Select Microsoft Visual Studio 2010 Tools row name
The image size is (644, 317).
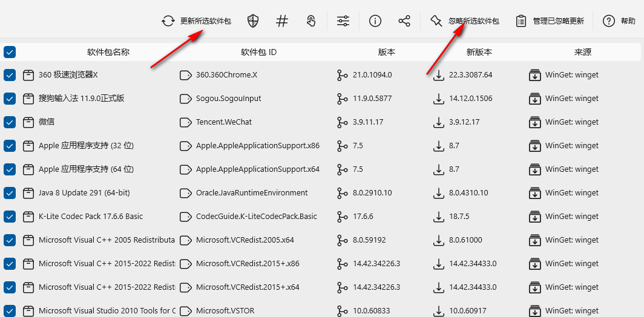107,311
